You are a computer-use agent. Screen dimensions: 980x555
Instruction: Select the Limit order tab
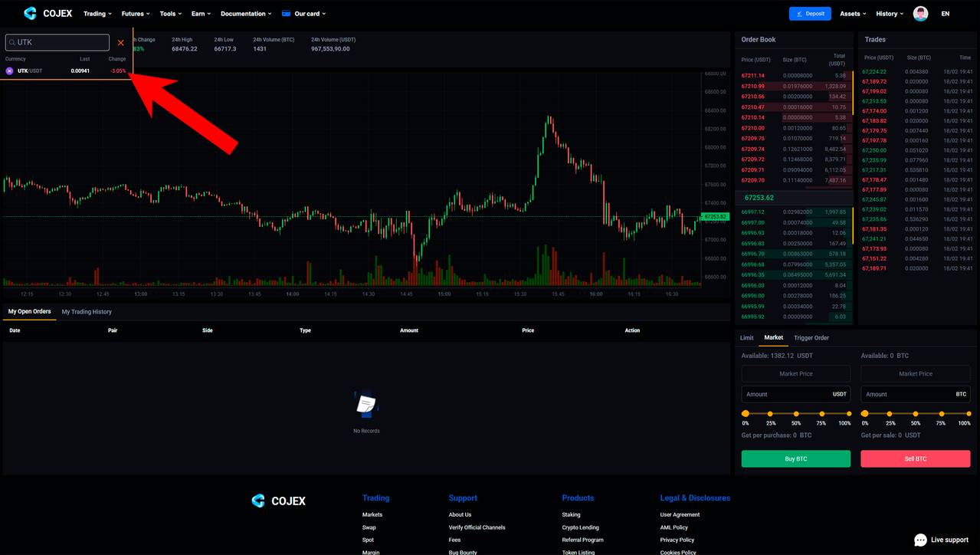point(746,338)
